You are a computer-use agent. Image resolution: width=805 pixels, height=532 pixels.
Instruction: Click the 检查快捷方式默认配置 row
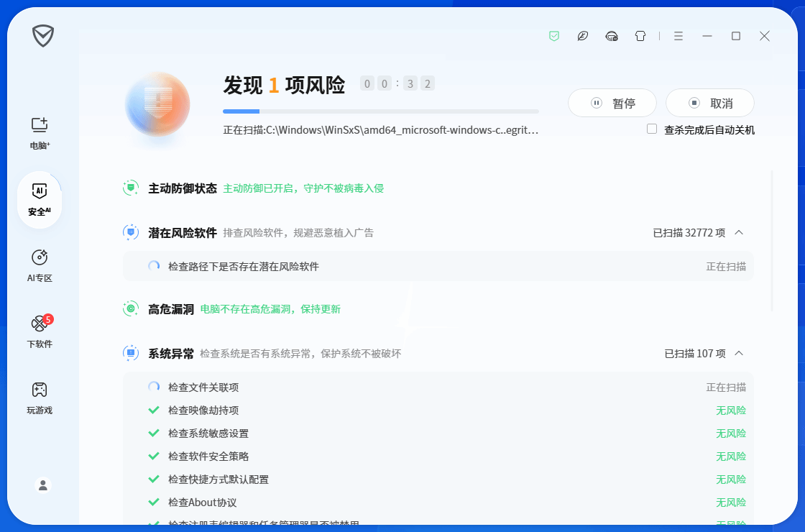[438, 480]
